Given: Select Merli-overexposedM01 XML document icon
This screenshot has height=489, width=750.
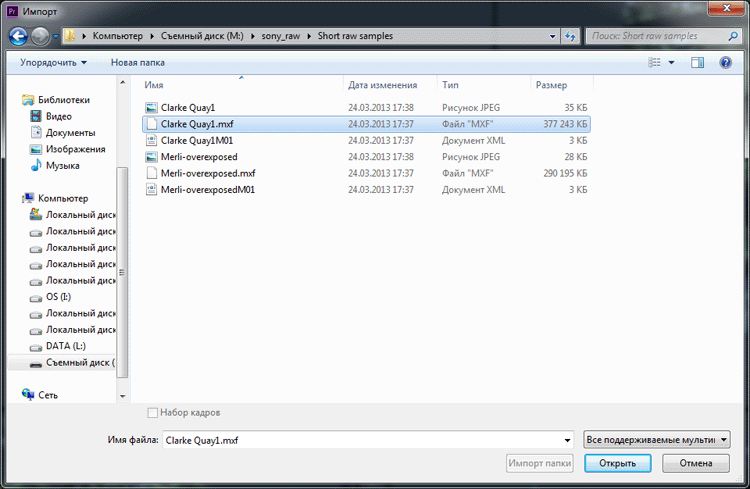Looking at the screenshot, I should tap(151, 189).
